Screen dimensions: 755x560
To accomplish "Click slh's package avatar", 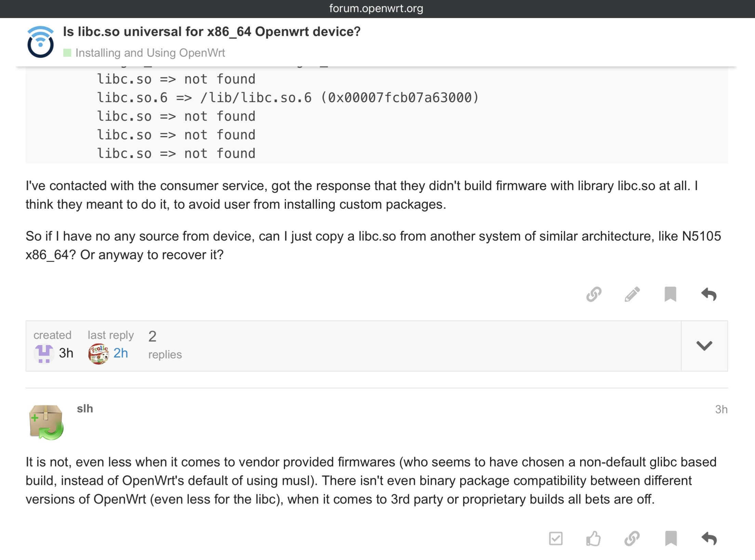I will tap(46, 422).
